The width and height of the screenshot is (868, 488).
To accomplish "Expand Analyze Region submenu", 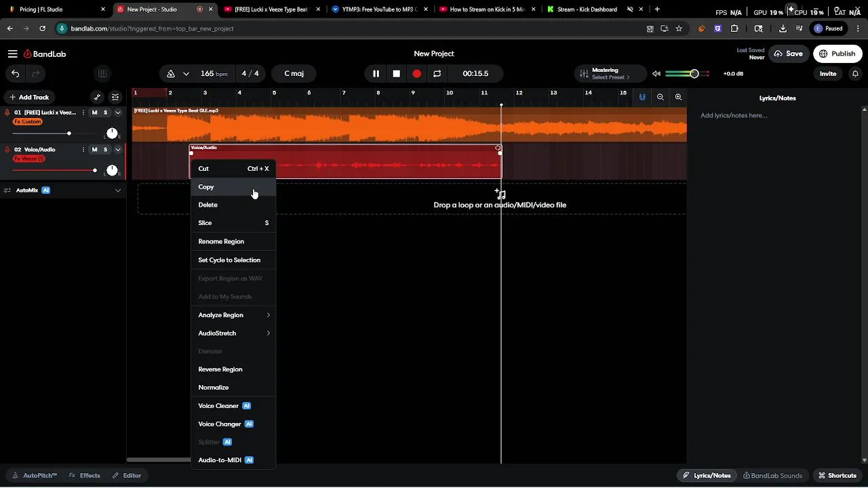I will point(233,315).
